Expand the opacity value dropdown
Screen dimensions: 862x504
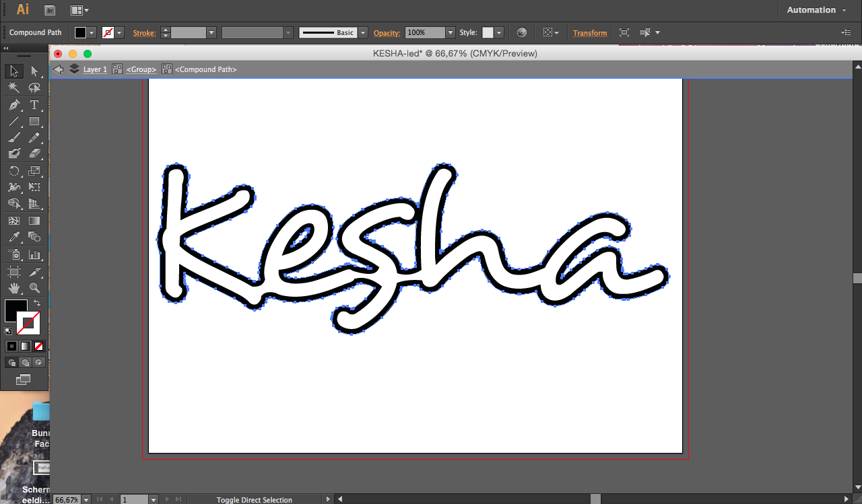tap(451, 32)
